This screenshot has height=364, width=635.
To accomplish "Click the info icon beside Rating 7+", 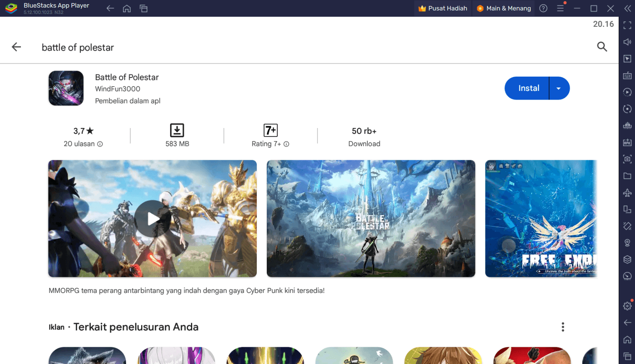I will (x=287, y=144).
